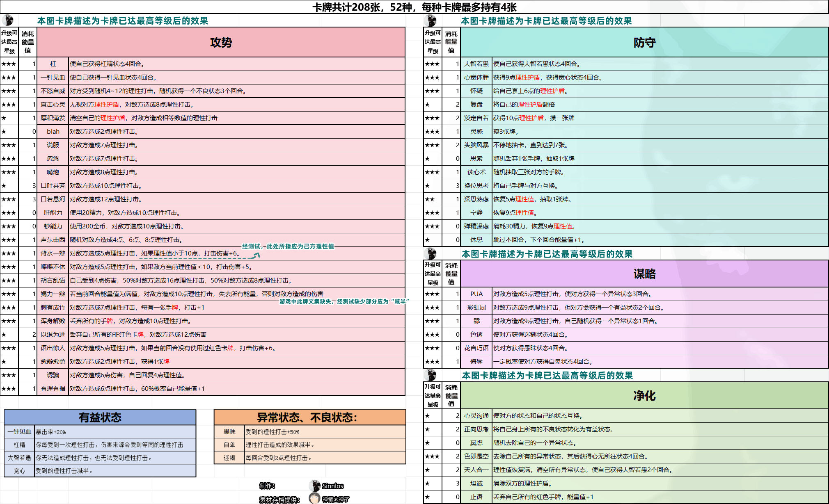Select the 复盘 card name

pyautogui.click(x=476, y=105)
